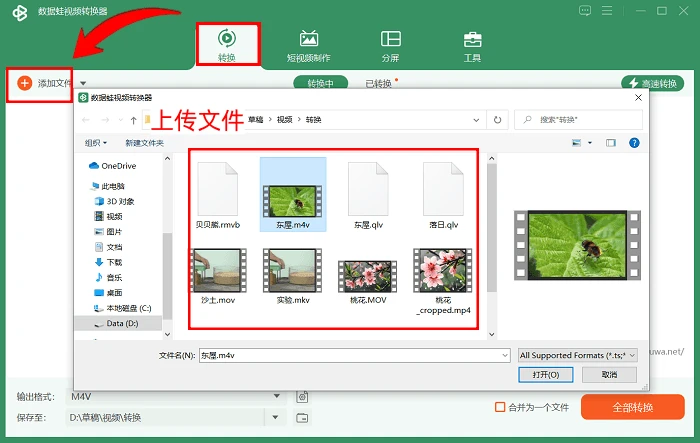Click the feedback message icon in title bar
This screenshot has width=700, height=443.
tap(585, 10)
